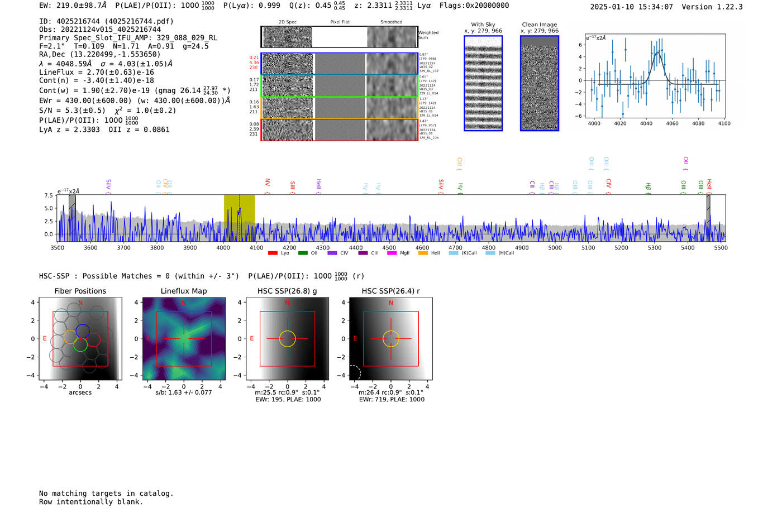This screenshot has height=532, width=782.
Task: Select the blue-bordered 2D spectrum row
Action: click(339, 64)
